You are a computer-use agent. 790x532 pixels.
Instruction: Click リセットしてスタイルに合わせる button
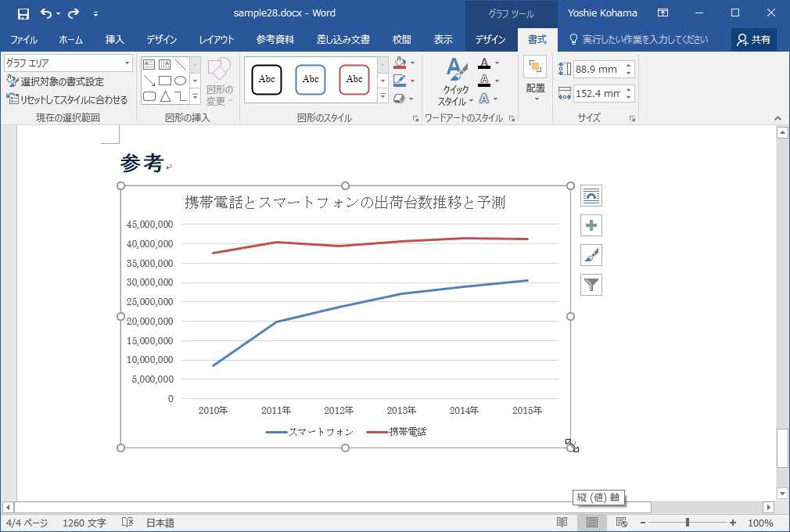67,99
